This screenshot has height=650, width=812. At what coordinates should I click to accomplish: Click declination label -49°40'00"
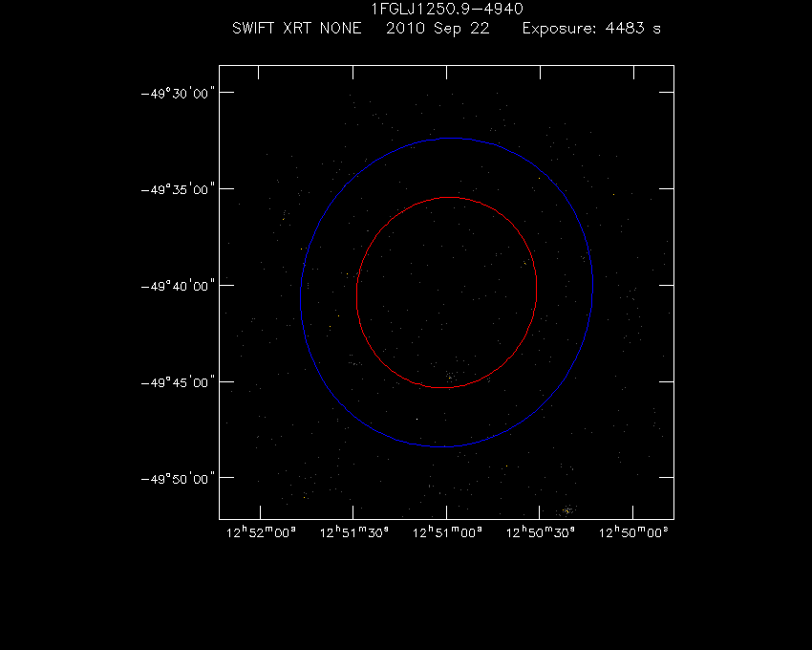point(178,286)
